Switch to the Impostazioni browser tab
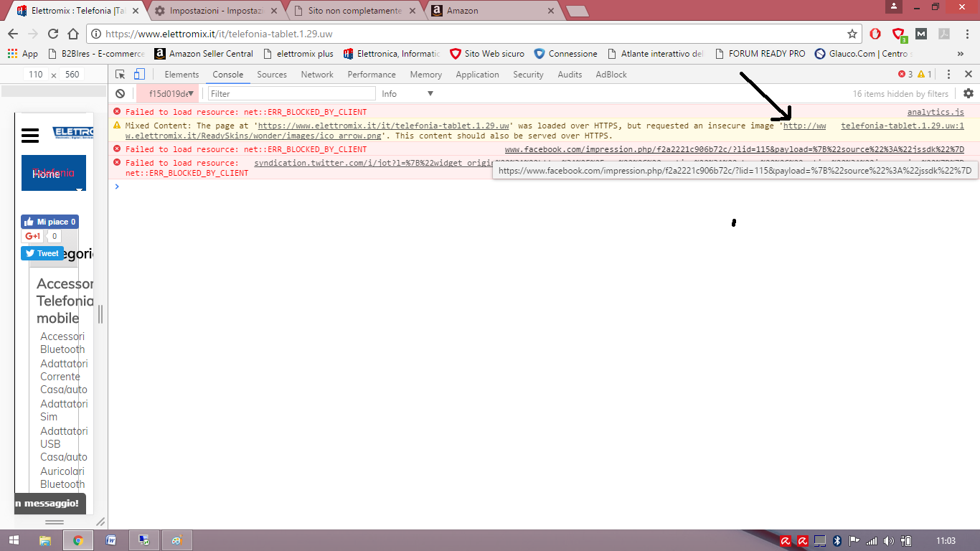 coord(215,11)
